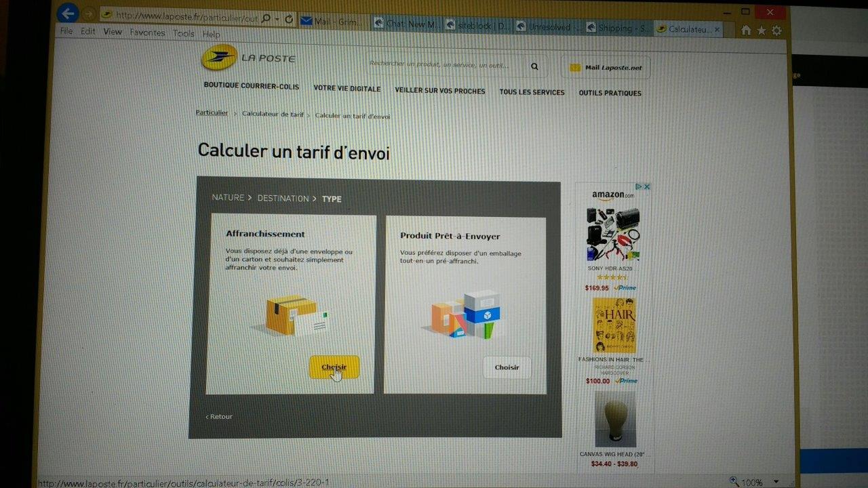The width and height of the screenshot is (868, 488).
Task: Open Boutique Courrier-Colis navigation item
Action: [252, 86]
